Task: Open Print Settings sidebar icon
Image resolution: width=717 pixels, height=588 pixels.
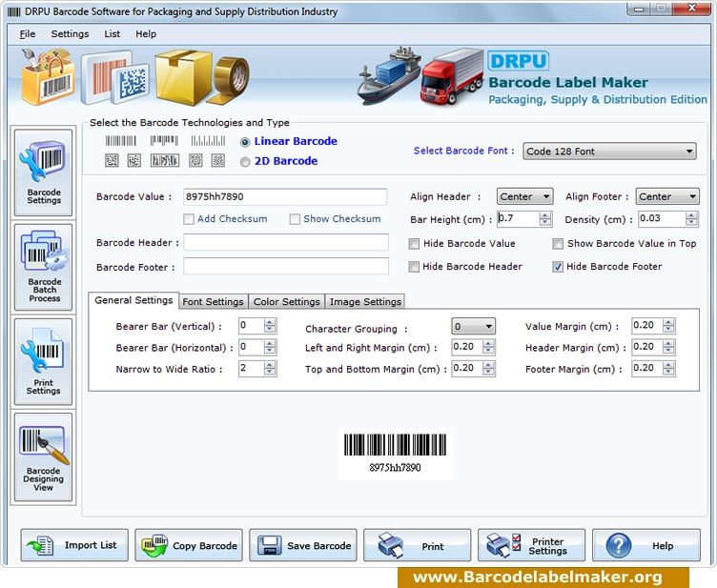Action: [x=44, y=362]
